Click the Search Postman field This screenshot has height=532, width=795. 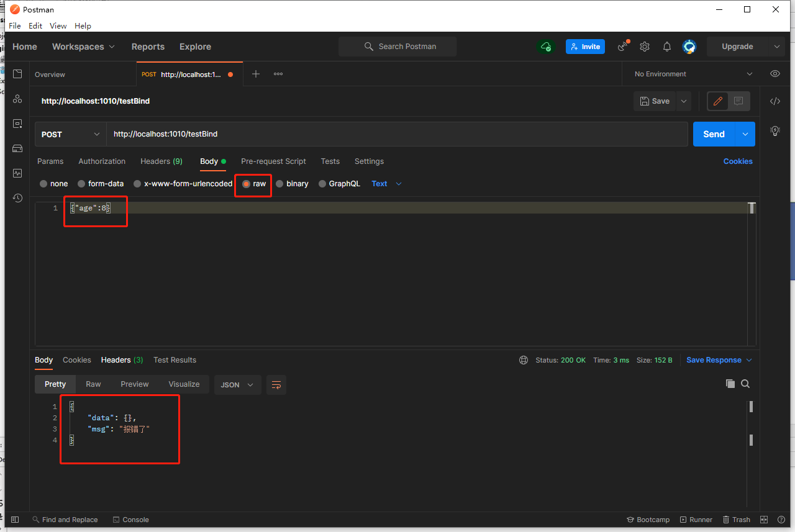397,47
